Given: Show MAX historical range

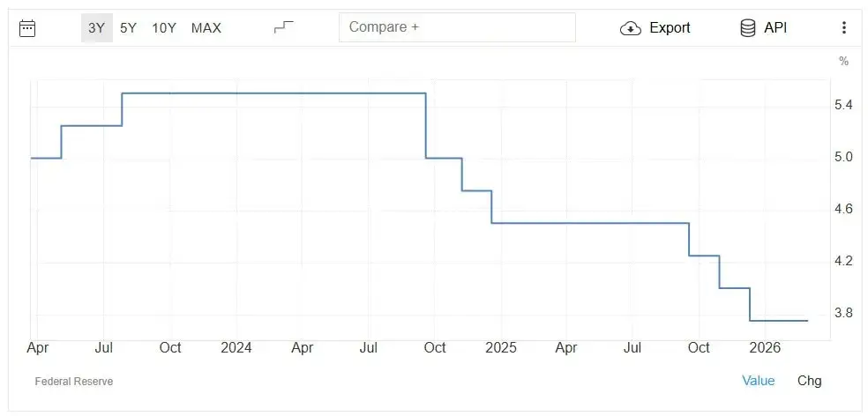Looking at the screenshot, I should click(206, 27).
